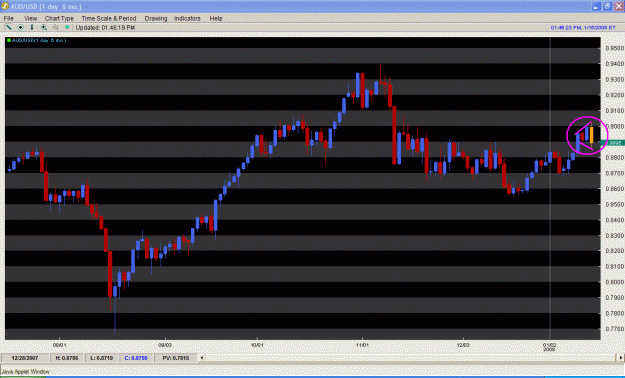Click the scrollbar right arrow button

tap(620, 358)
